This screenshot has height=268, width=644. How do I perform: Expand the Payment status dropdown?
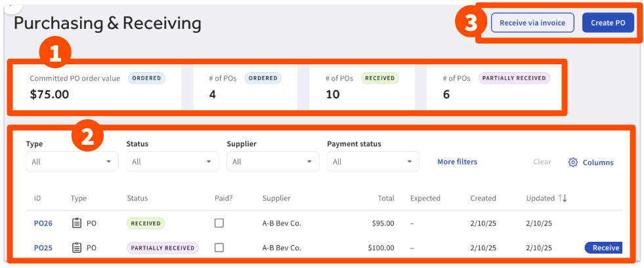[373, 162]
